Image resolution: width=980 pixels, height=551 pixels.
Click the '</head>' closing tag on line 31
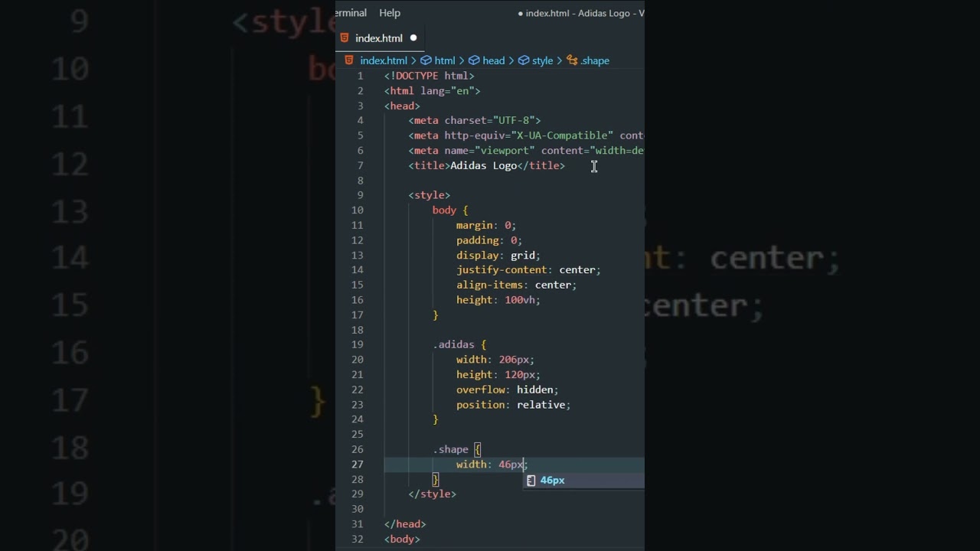tap(405, 524)
